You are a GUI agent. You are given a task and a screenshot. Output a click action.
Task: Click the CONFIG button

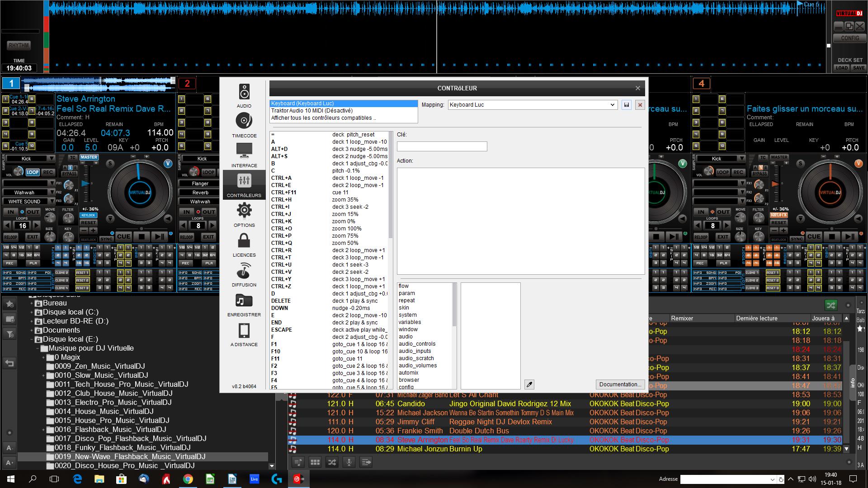coord(850,38)
